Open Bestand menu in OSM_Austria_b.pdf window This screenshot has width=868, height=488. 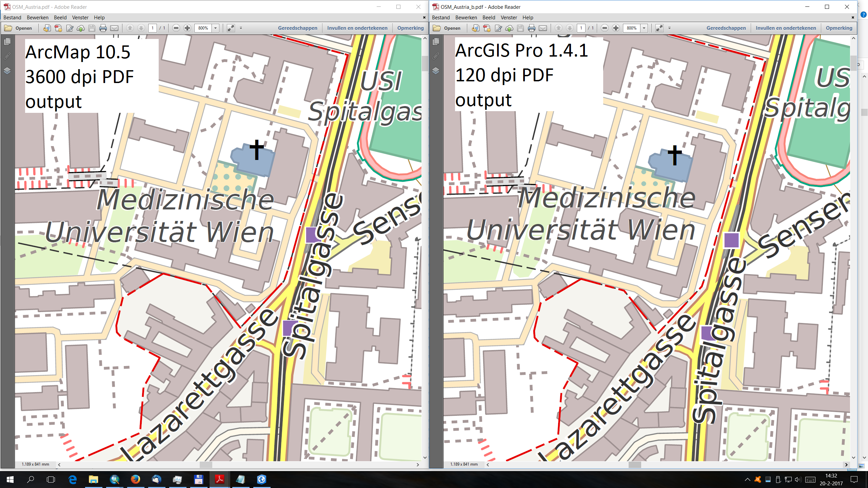pyautogui.click(x=441, y=18)
